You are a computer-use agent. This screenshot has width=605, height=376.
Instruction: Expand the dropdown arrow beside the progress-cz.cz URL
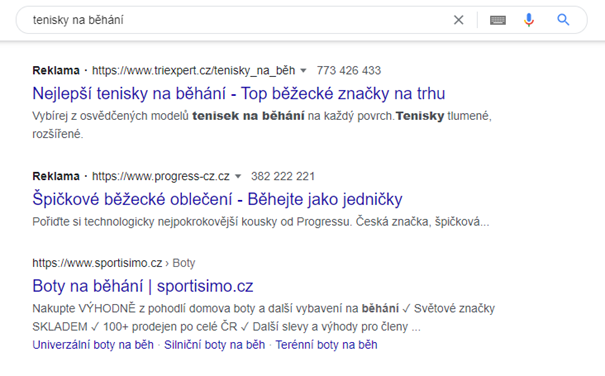click(x=238, y=176)
